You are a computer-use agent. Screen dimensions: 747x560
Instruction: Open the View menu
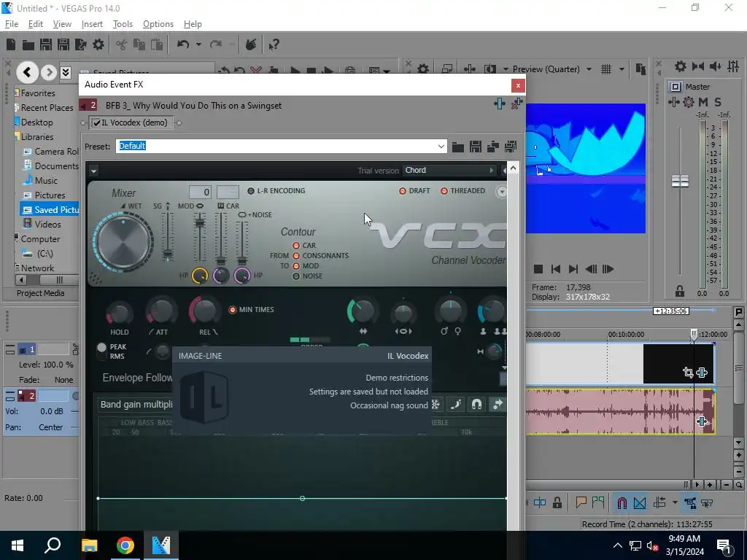tap(62, 24)
